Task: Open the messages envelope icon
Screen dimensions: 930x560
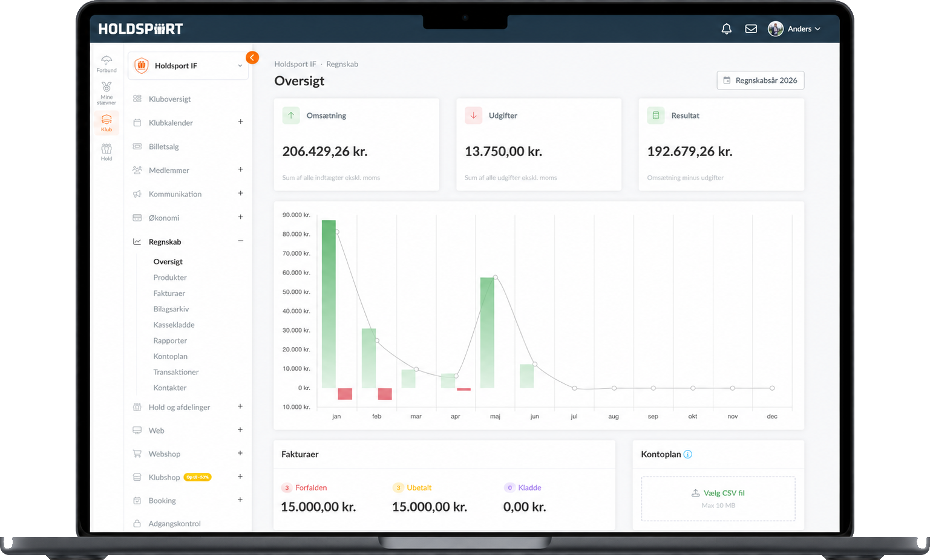Action: [x=751, y=29]
